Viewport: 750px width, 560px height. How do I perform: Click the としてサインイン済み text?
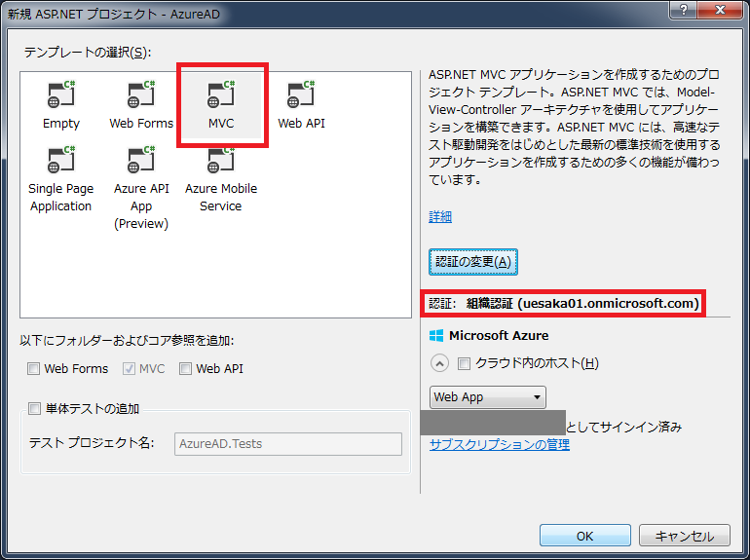coord(623,427)
